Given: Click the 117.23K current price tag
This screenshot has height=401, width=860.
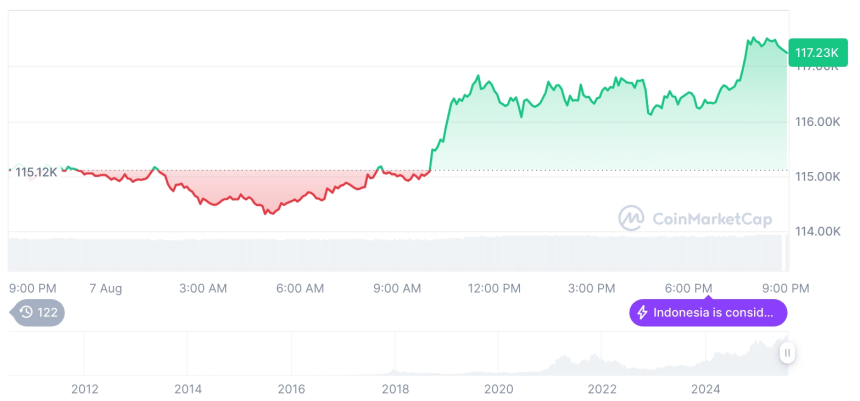Looking at the screenshot, I should [x=816, y=52].
